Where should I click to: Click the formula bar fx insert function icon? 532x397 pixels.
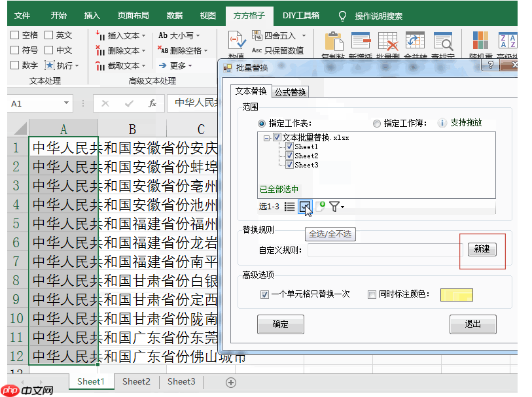[x=152, y=103]
